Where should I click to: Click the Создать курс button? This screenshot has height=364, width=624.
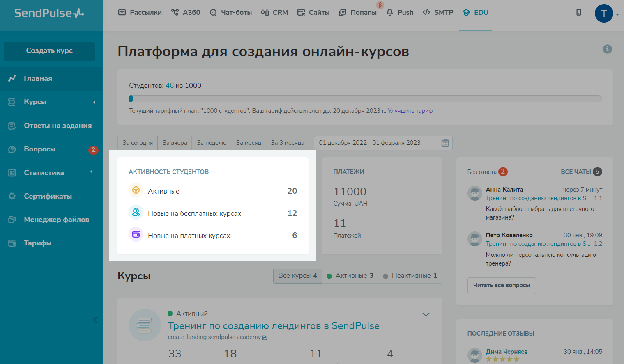point(49,51)
